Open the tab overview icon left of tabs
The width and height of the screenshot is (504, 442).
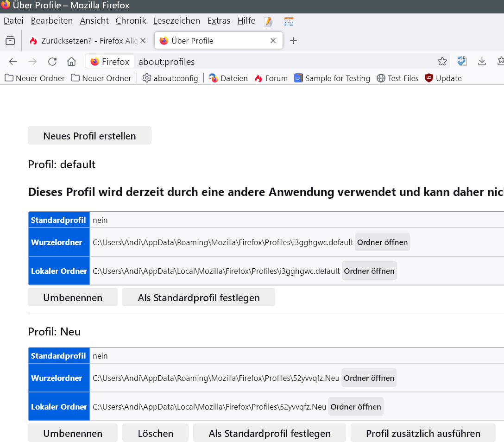[10, 41]
